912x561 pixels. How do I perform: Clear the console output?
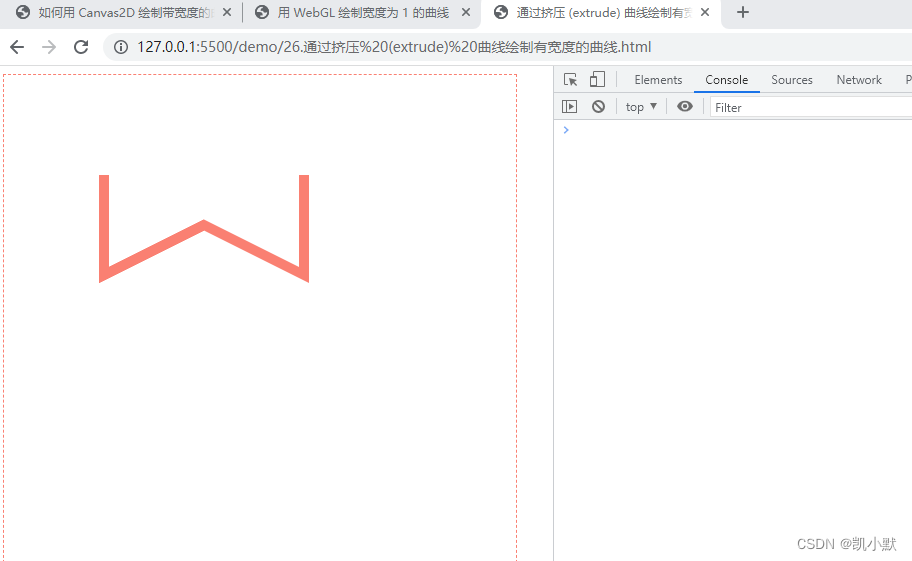click(x=598, y=106)
